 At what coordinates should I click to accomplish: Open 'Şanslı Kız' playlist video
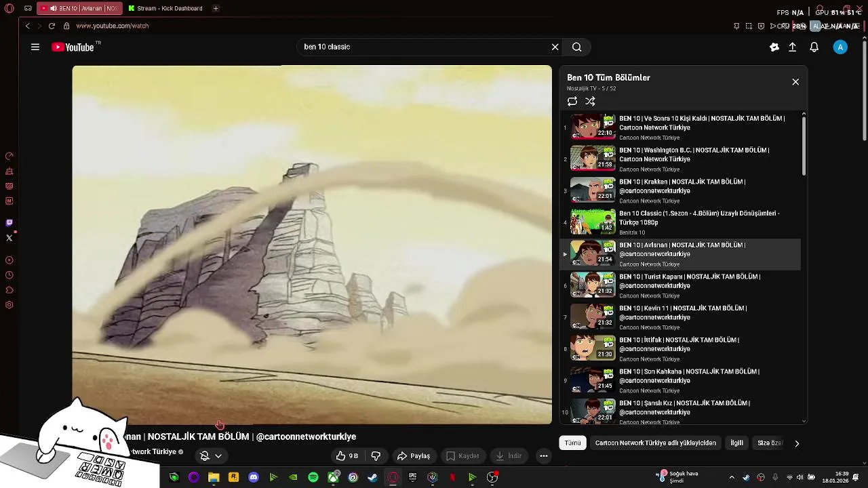pos(682,411)
